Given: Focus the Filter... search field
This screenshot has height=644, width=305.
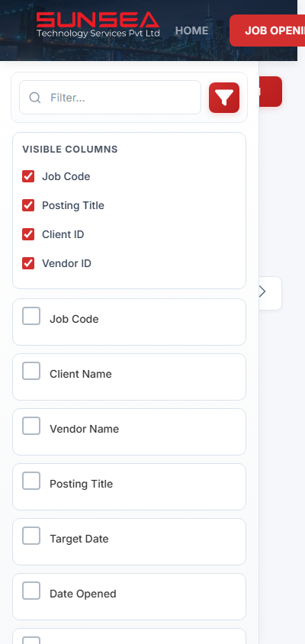Looking at the screenshot, I should 110,98.
